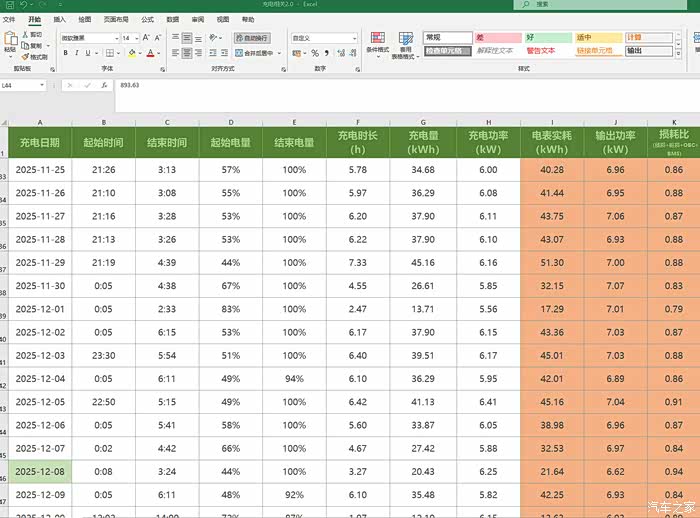Open Conditional Formatting (条件格式)
700x518 pixels.
pos(377,44)
